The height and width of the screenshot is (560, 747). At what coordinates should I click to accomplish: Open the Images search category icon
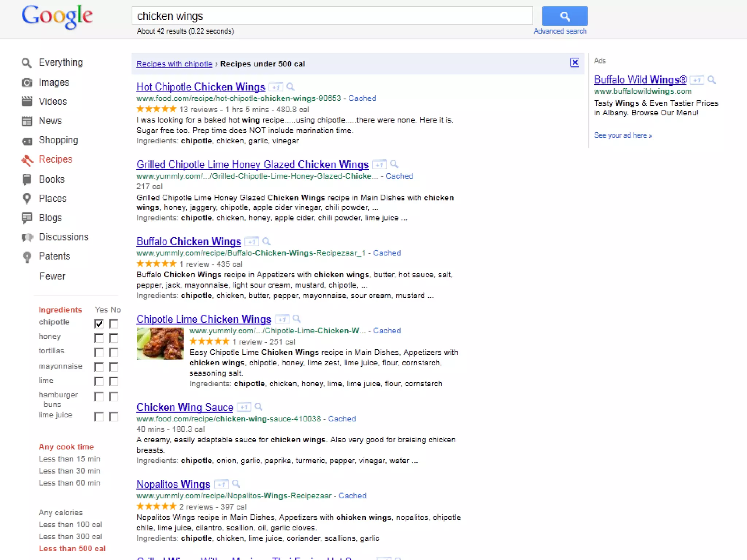coord(27,82)
